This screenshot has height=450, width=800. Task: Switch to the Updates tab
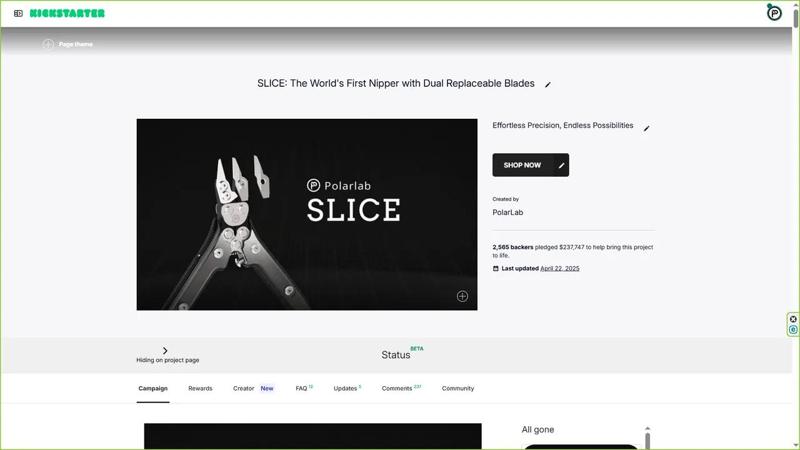tap(347, 388)
